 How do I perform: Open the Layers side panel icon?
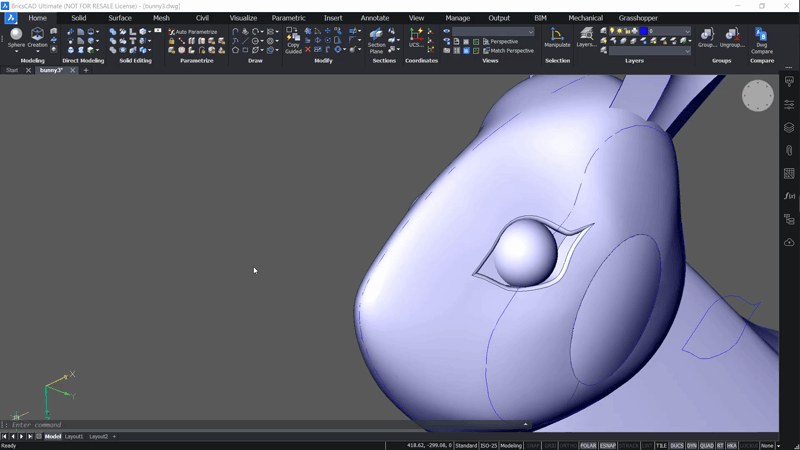click(789, 127)
